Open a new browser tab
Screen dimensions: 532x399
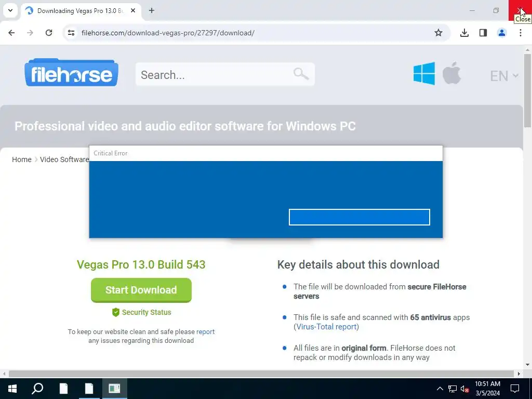pyautogui.click(x=152, y=10)
